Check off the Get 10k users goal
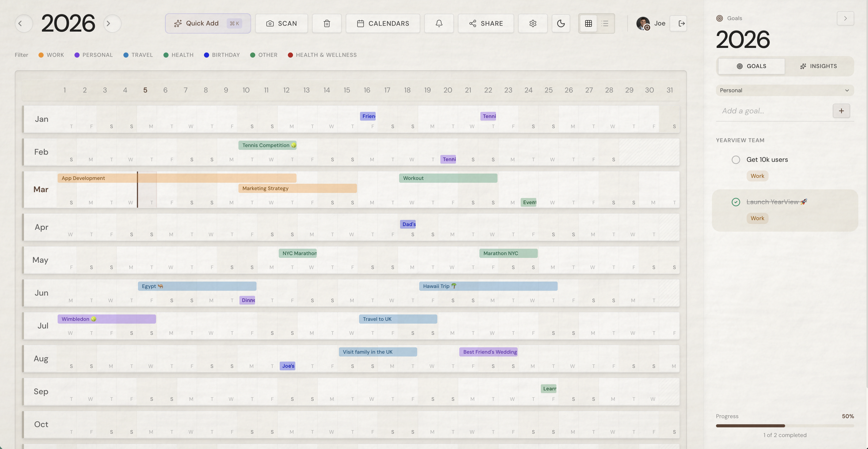Image resolution: width=868 pixels, height=449 pixels. (736, 160)
